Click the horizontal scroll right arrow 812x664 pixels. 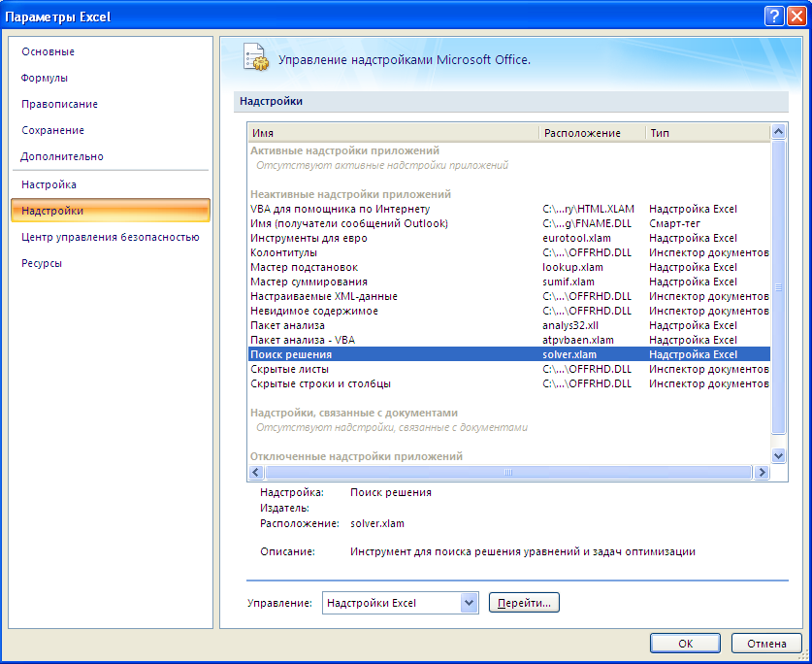762,472
